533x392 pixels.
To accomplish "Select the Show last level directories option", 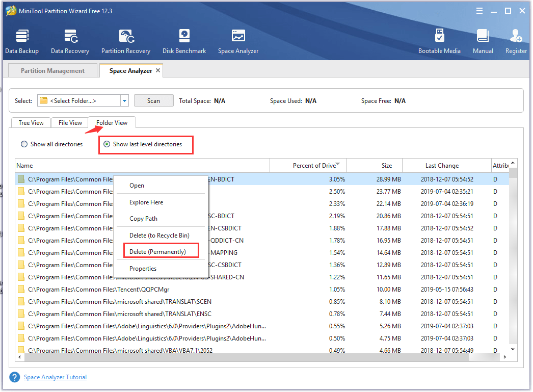I will (143, 144).
